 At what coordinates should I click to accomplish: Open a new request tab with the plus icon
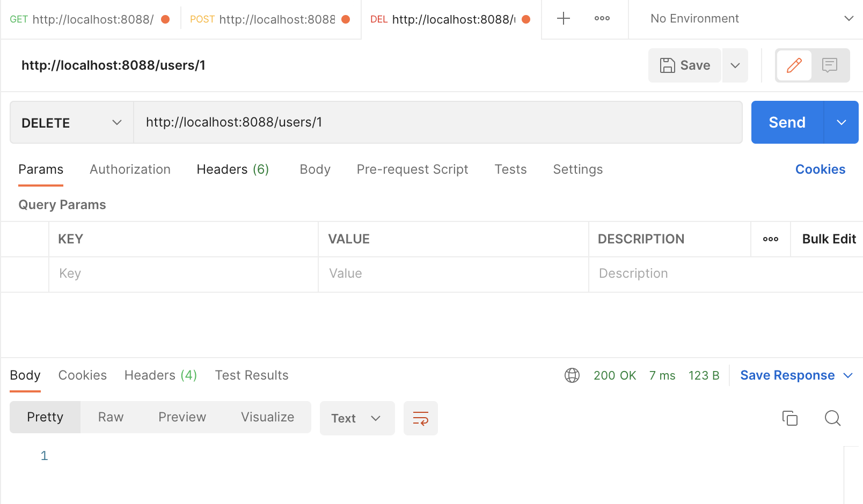[563, 19]
